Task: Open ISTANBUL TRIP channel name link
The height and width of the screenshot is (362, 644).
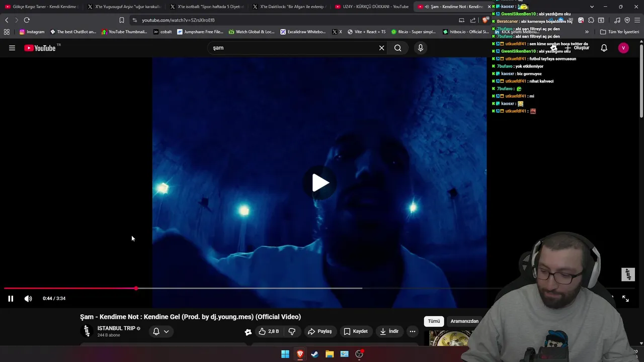Action: pyautogui.click(x=116, y=328)
